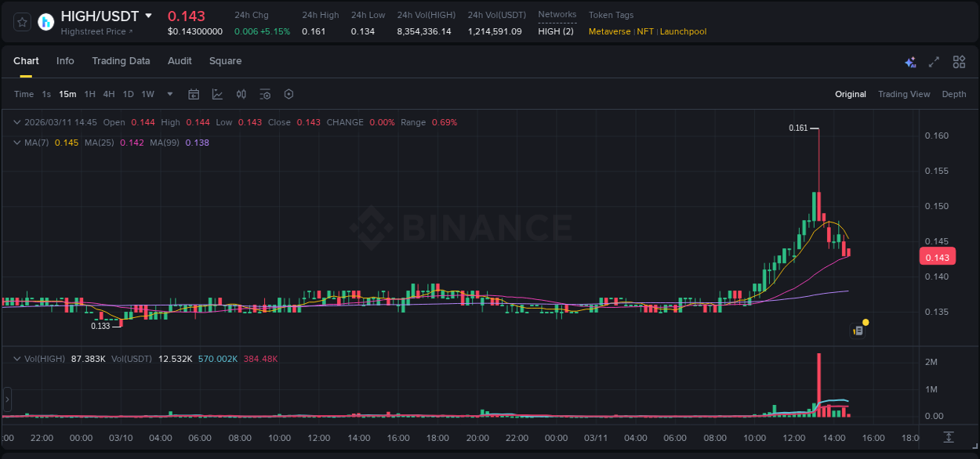This screenshot has width=980, height=459.
Task: Click the fullscreen expand arrows icon
Action: (x=934, y=61)
